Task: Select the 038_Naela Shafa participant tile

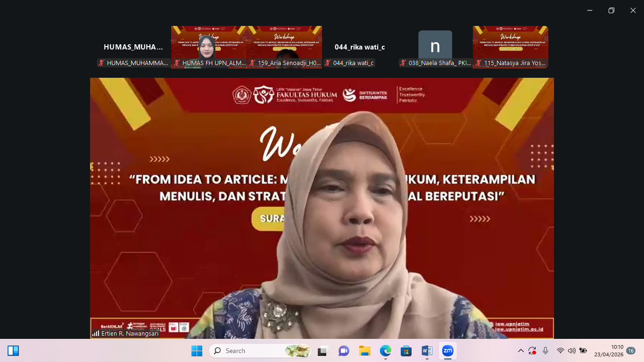Action: coord(435,47)
